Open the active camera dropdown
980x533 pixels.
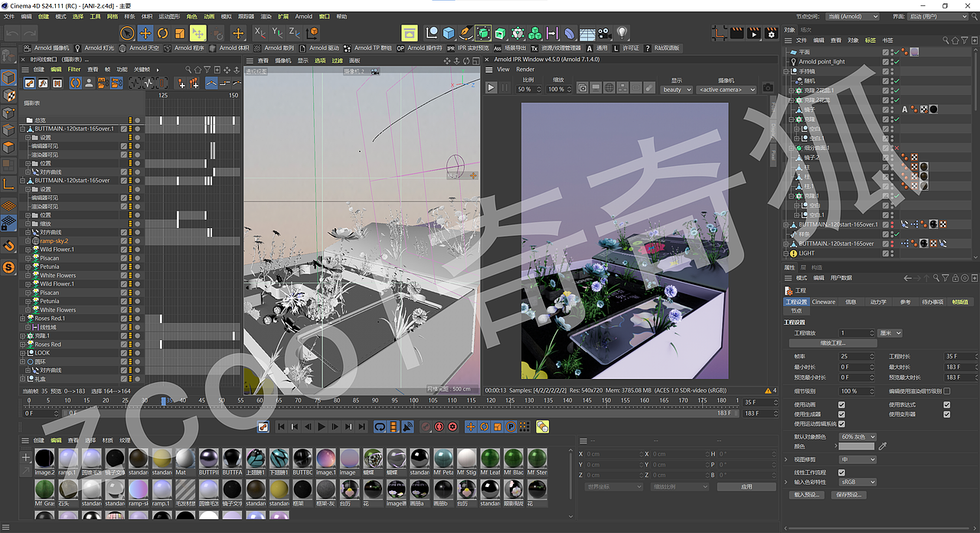[x=726, y=90]
